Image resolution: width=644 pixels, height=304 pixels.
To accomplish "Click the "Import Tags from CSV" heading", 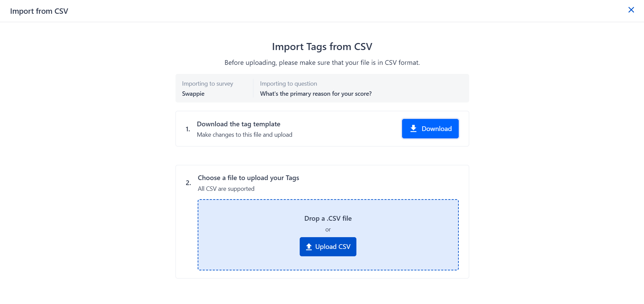I will [322, 47].
